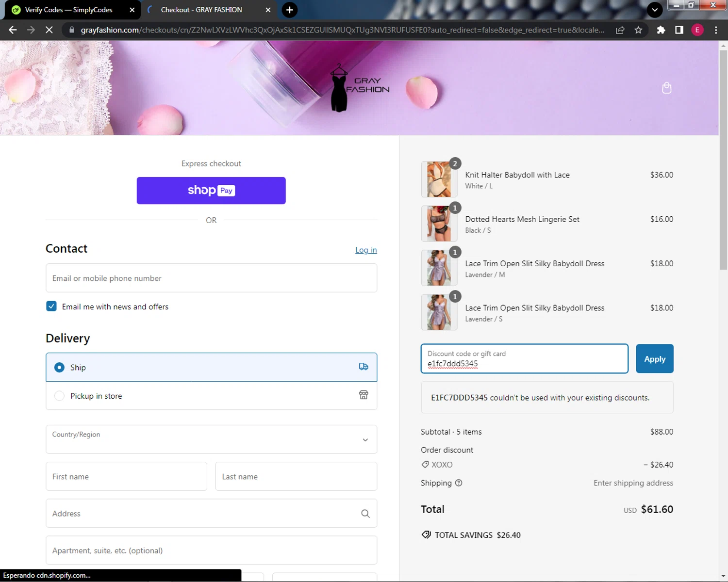728x582 pixels.
Task: Uncheck Email me with news and offers
Action: coord(51,306)
